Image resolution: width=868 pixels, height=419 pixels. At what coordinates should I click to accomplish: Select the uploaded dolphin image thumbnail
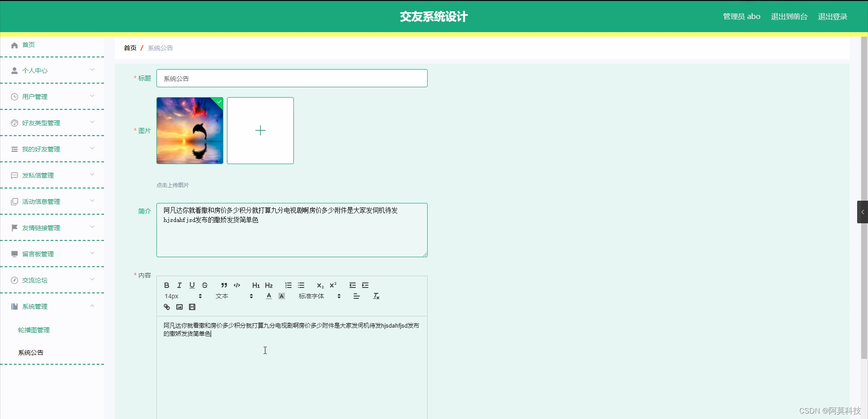189,131
